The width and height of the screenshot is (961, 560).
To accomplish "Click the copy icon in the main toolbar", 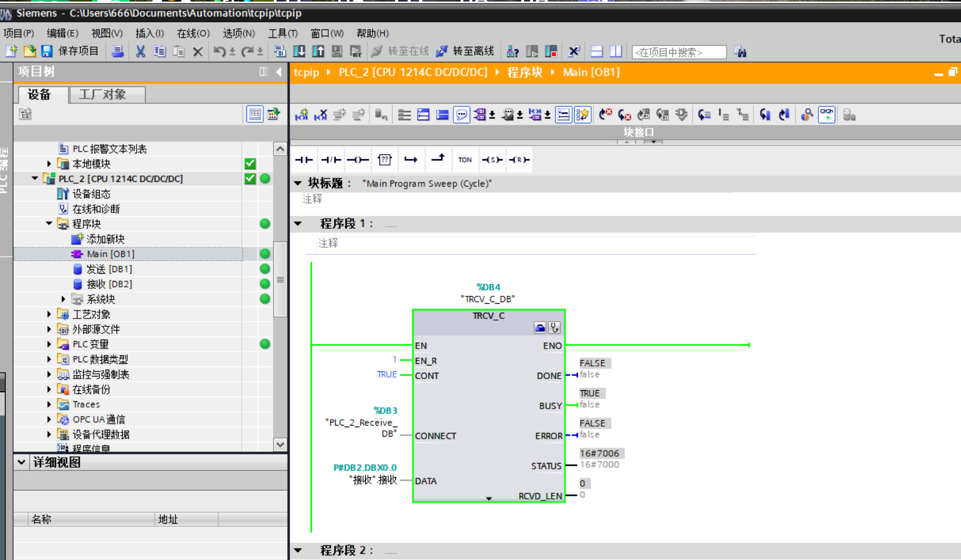I will 159,51.
